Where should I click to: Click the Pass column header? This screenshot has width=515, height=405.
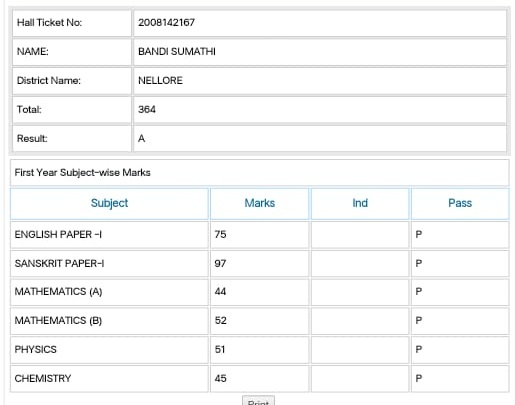pyautogui.click(x=460, y=203)
